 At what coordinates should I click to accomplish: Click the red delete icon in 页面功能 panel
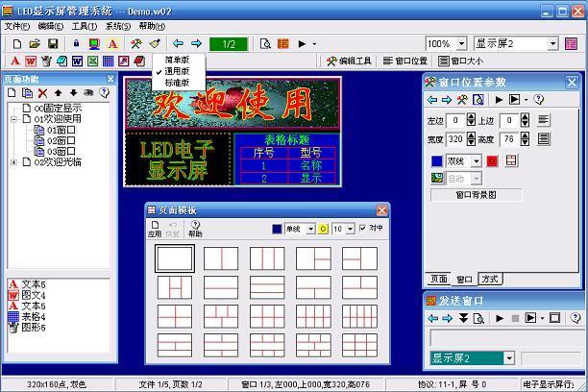[42, 93]
